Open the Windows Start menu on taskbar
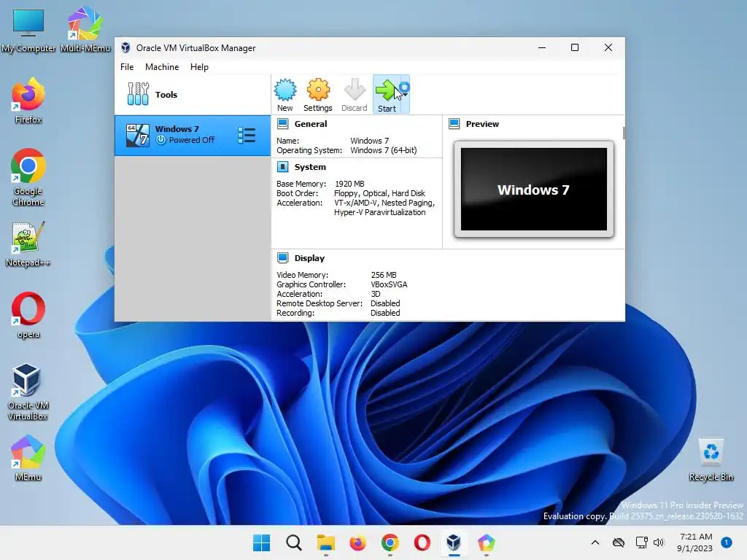747x560 pixels. click(262, 542)
